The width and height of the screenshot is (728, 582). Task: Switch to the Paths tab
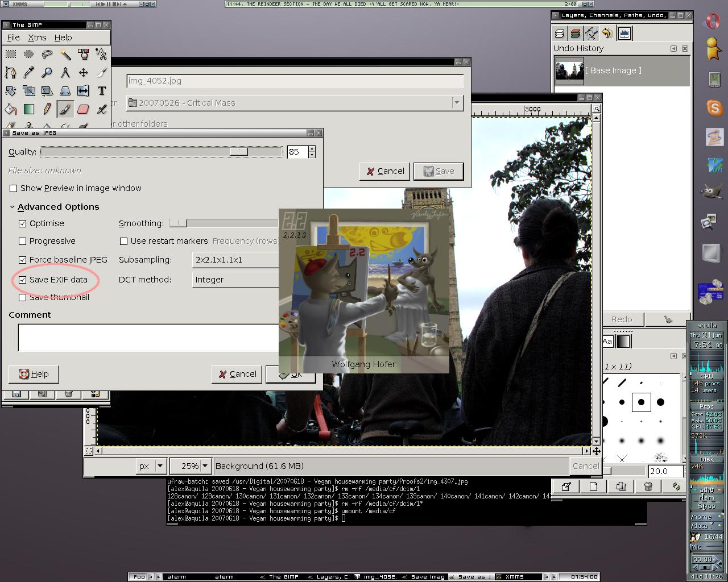coord(591,34)
